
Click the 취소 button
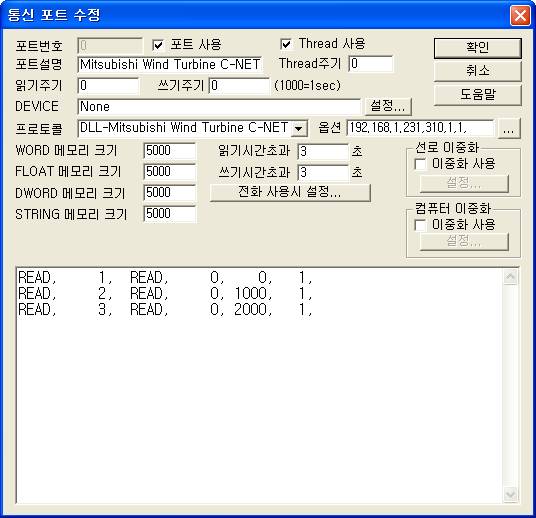(478, 71)
